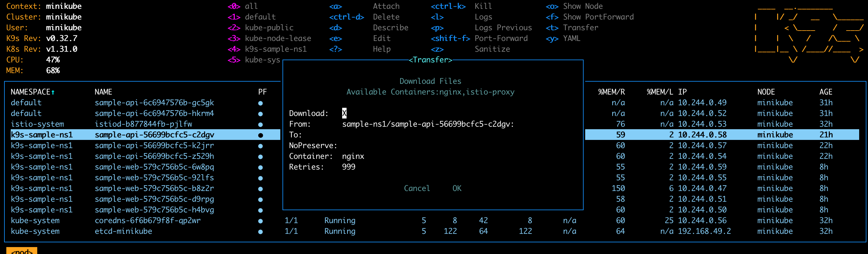The height and width of the screenshot is (254, 868).
Task: Focus the From path field
Action: [428, 124]
